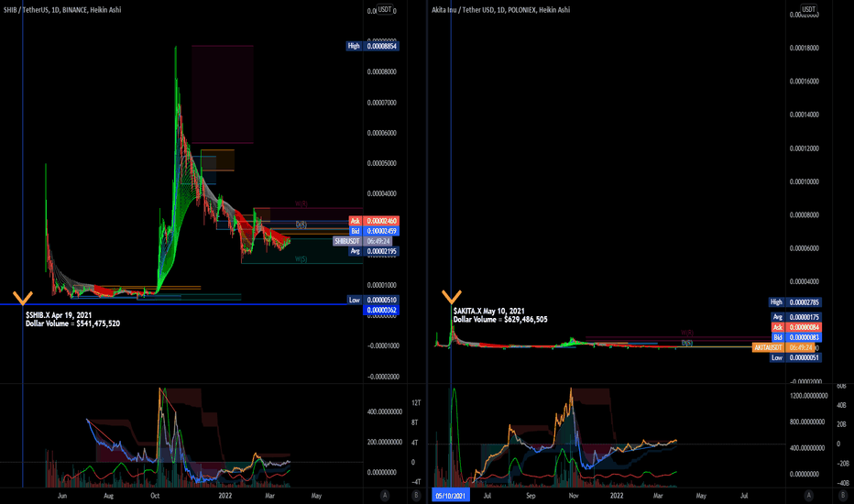This screenshot has width=854, height=504.
Task: Click the 12T label on Akita indicator pane
Action: [416, 402]
